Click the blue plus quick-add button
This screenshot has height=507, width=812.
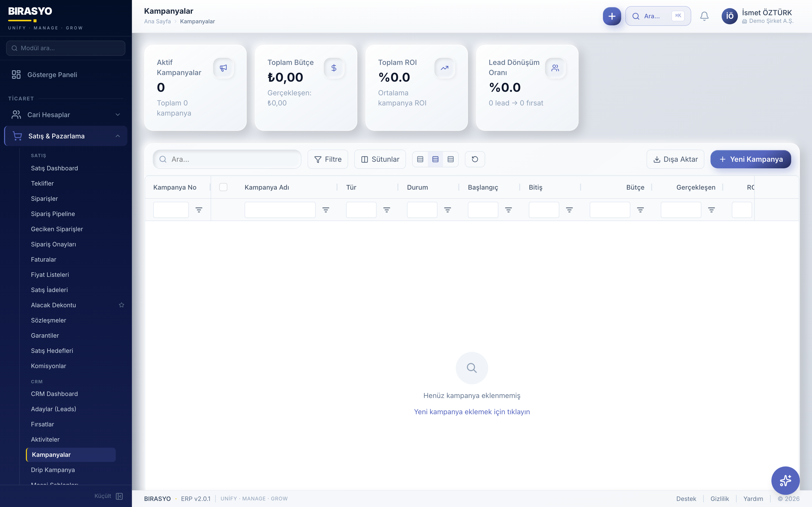click(x=612, y=16)
